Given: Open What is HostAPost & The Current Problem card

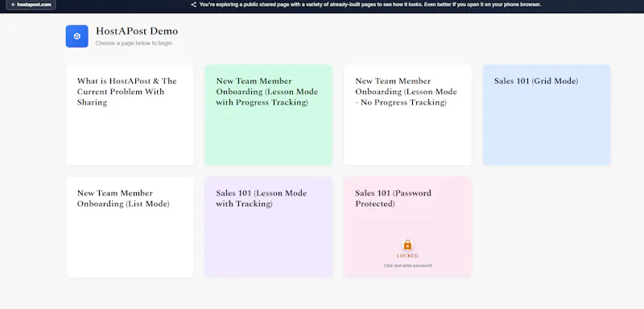Looking at the screenshot, I should point(130,114).
